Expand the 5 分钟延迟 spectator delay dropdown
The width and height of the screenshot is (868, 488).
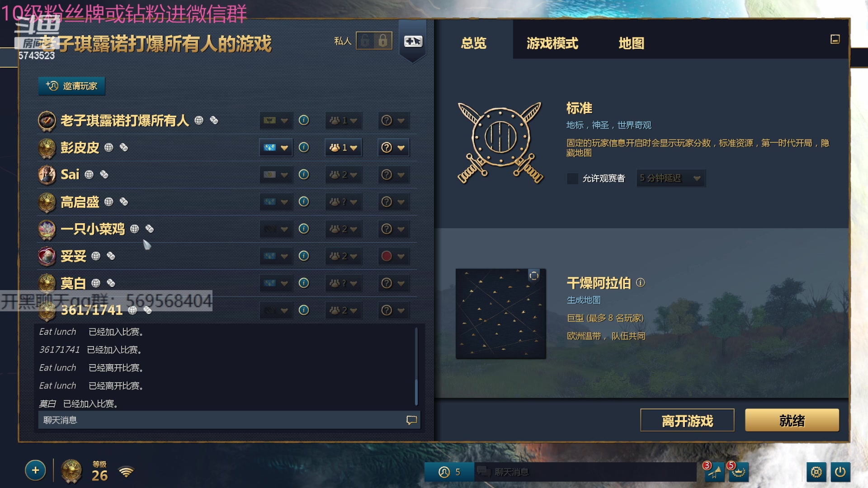[x=670, y=178]
